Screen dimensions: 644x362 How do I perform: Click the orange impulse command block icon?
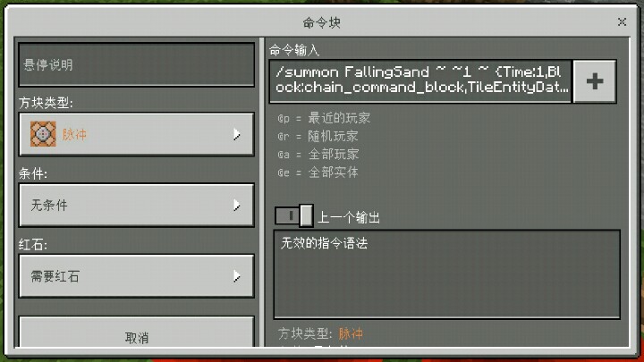43,134
